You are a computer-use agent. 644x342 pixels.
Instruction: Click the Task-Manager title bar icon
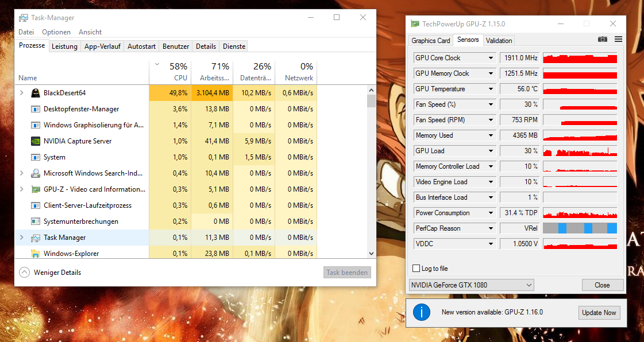point(24,18)
